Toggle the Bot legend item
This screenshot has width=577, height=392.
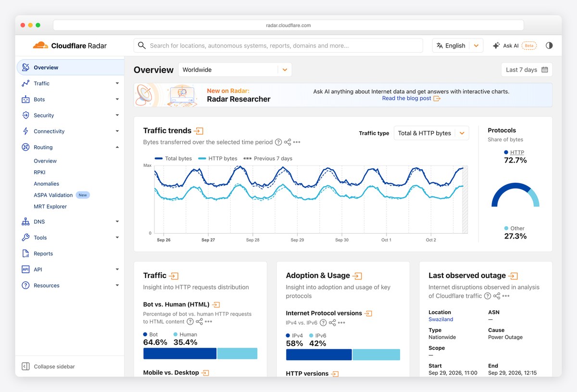point(151,334)
